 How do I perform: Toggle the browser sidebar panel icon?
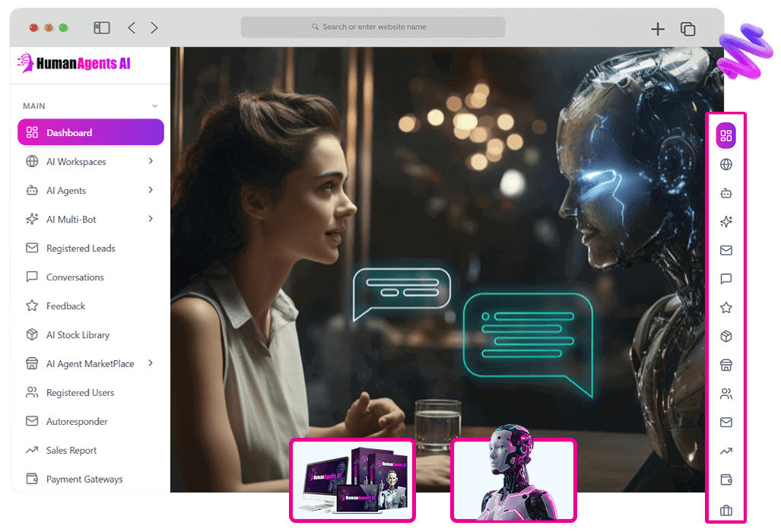click(x=102, y=28)
